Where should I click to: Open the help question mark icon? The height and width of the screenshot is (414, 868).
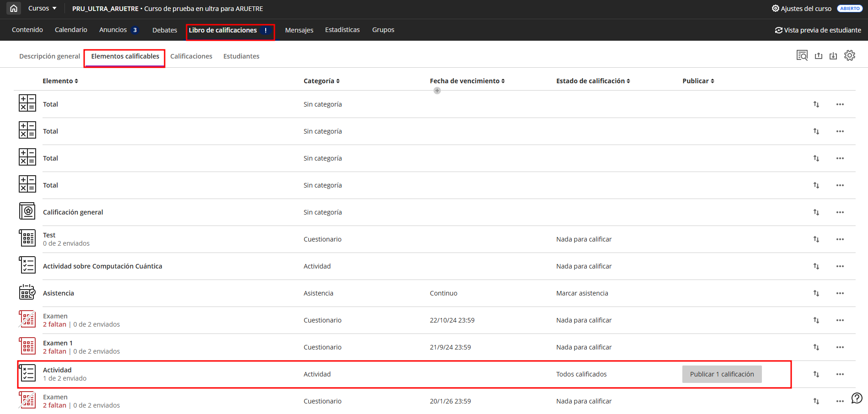click(857, 398)
